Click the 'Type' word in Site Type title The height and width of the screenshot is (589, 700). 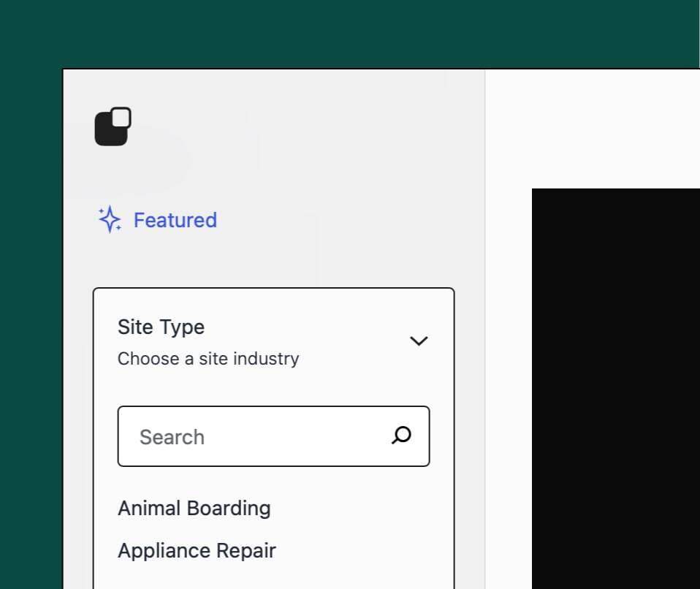183,327
